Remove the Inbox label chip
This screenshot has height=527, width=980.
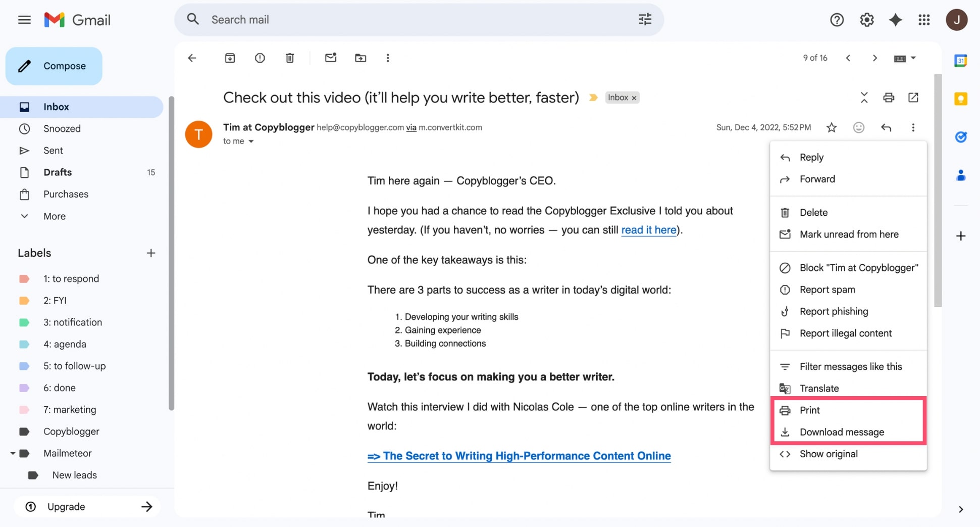(x=634, y=97)
